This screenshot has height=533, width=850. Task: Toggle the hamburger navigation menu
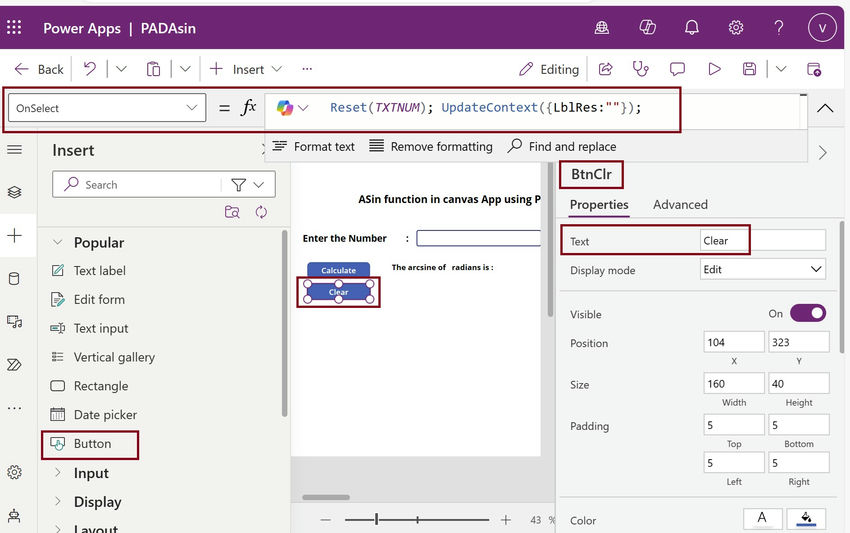pos(15,149)
